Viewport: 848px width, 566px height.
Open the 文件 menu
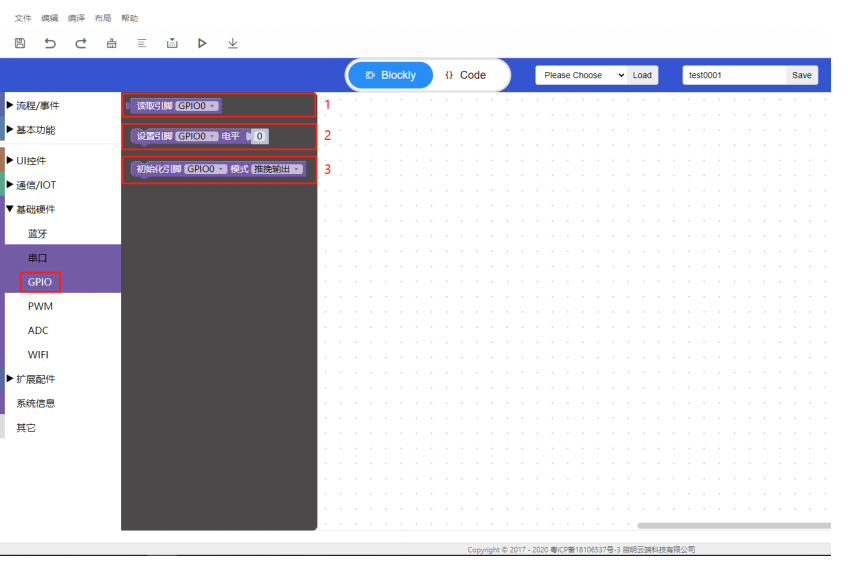click(23, 18)
